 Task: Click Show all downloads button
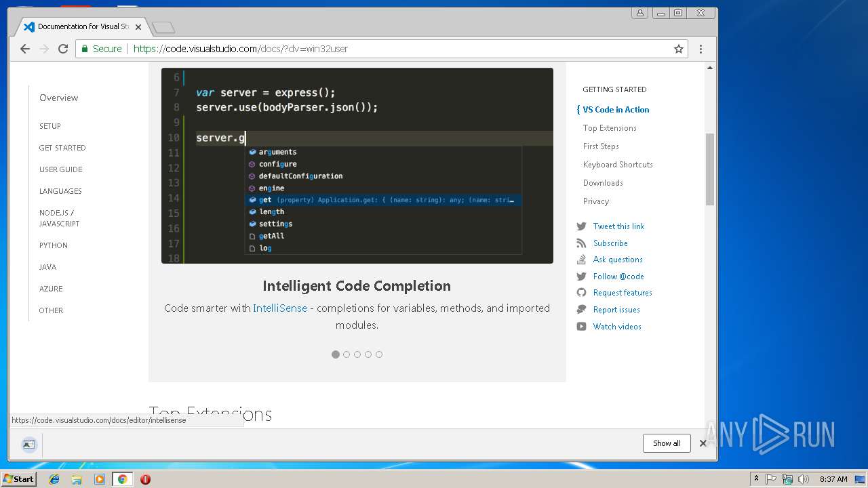coord(667,443)
